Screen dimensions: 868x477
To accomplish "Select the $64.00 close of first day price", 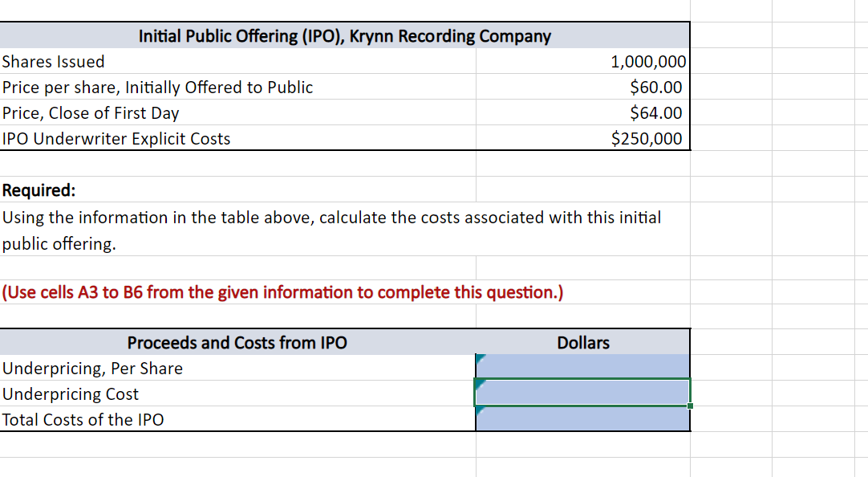I will (583, 112).
